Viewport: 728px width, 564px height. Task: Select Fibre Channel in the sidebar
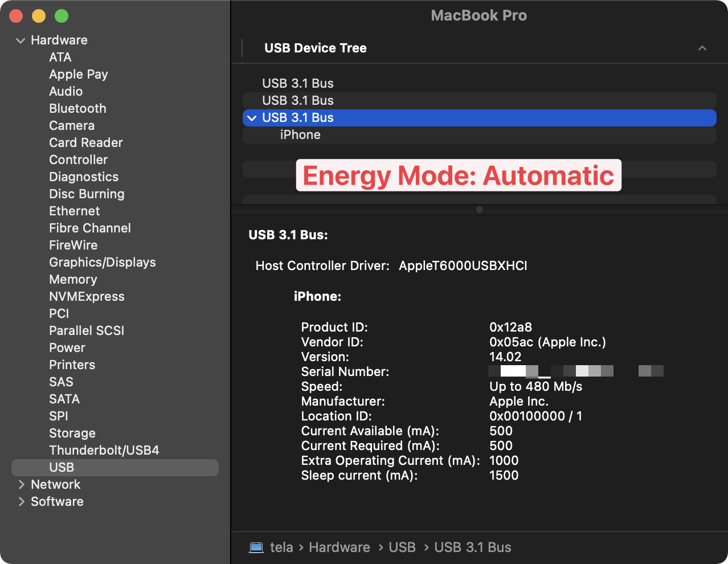pos(90,228)
